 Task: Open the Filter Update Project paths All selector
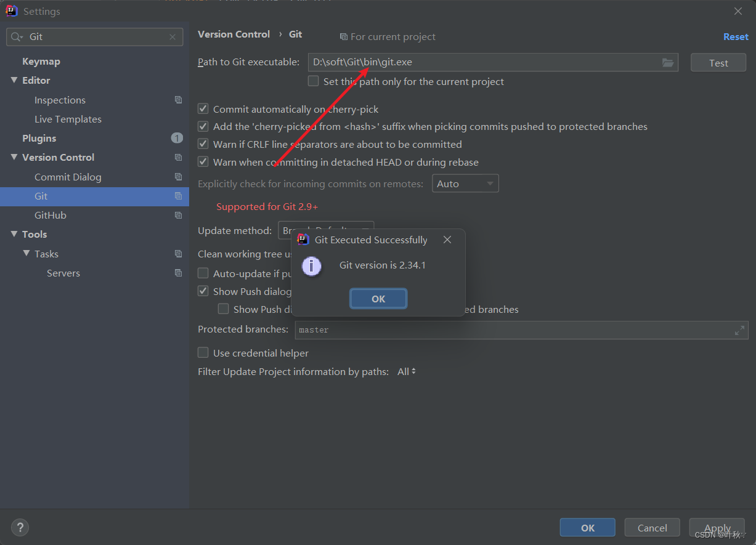coord(407,371)
